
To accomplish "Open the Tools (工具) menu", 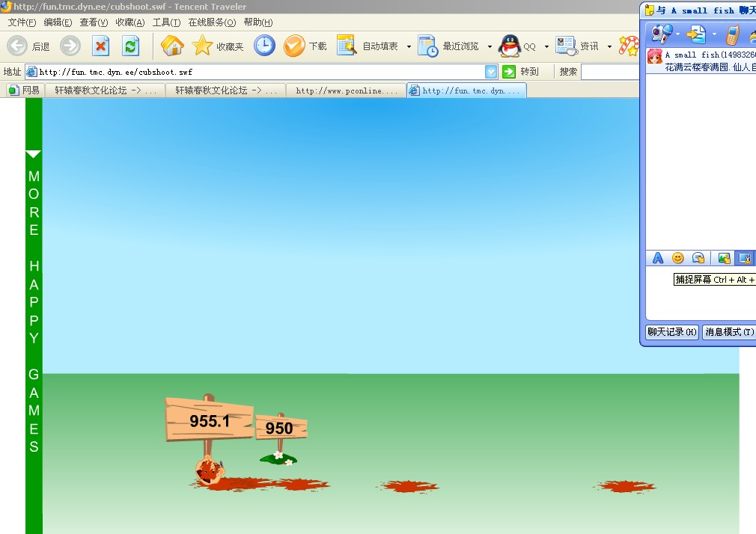I will (166, 22).
